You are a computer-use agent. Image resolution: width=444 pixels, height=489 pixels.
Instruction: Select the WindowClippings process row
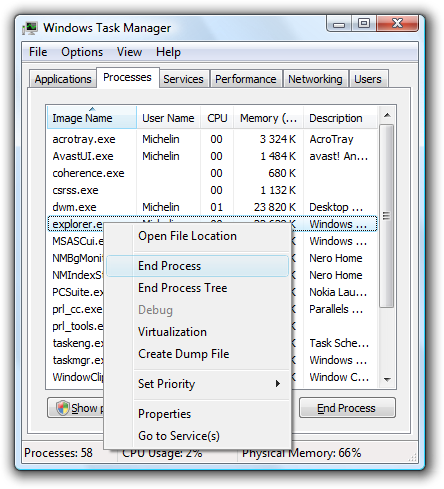click(78, 377)
